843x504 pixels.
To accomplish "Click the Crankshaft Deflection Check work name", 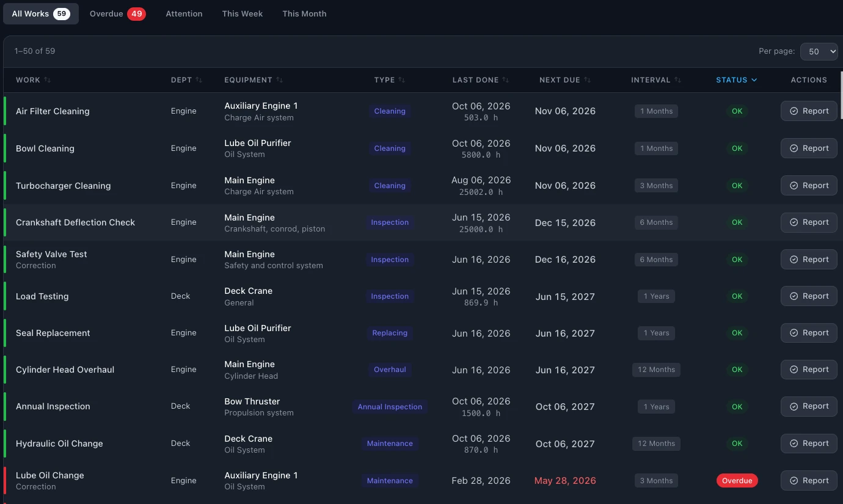I will click(75, 222).
